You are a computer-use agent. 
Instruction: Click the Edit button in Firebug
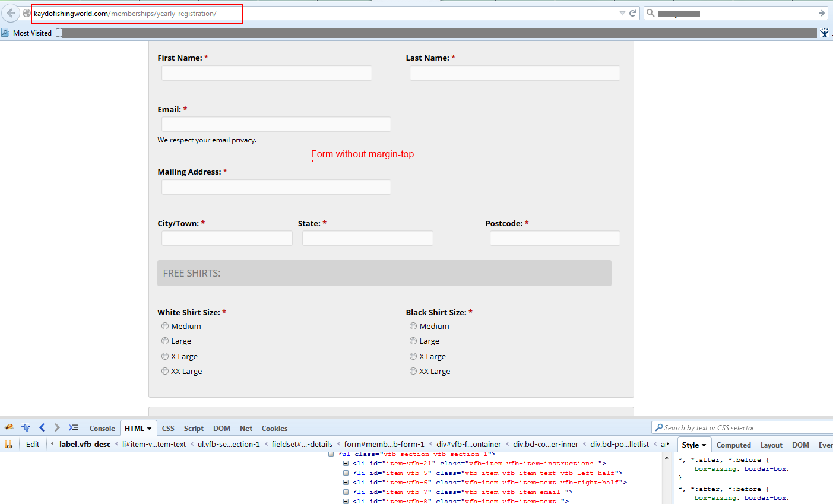(32, 444)
